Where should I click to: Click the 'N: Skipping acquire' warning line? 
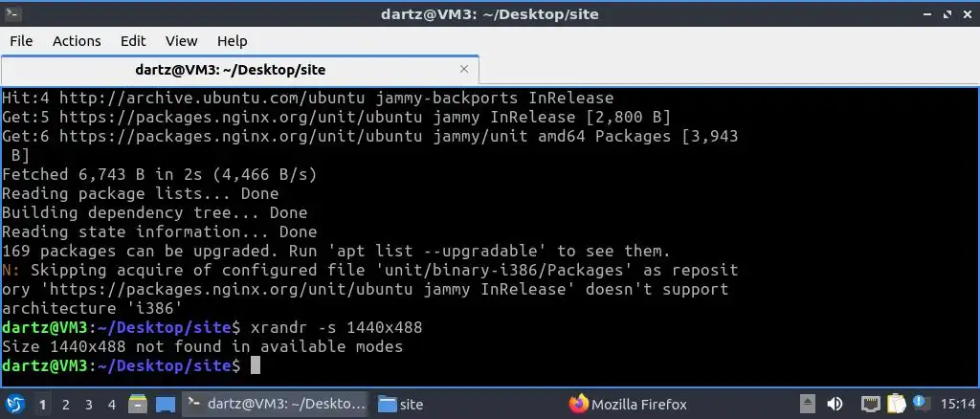click(370, 271)
